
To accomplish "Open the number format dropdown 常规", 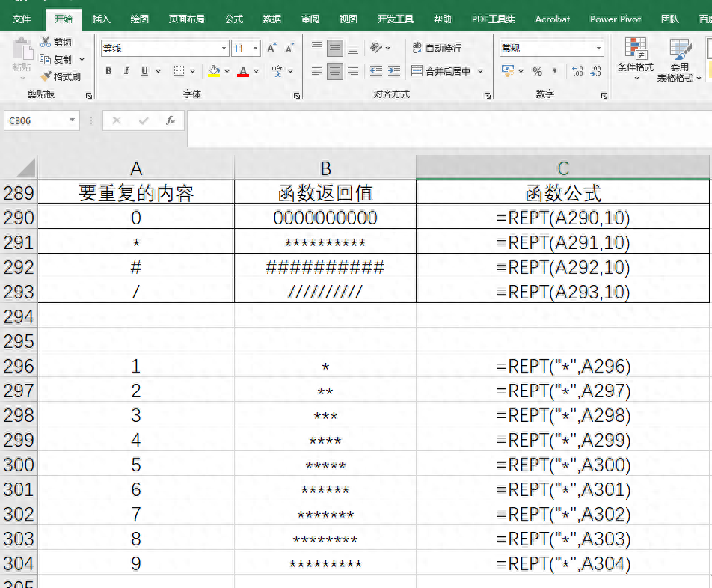I will (598, 48).
